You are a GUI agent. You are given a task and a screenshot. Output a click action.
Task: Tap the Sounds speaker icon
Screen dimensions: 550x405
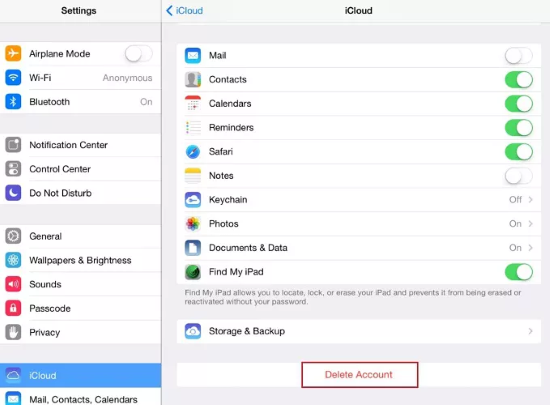click(x=13, y=284)
